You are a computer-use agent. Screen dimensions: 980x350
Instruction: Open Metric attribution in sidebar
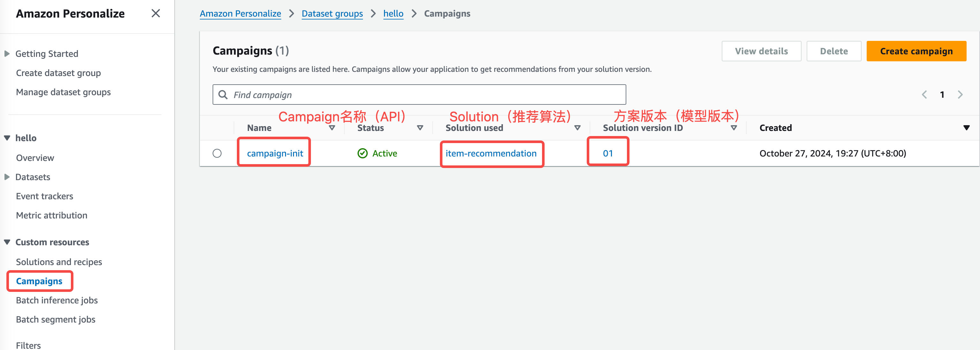pyautogui.click(x=51, y=215)
